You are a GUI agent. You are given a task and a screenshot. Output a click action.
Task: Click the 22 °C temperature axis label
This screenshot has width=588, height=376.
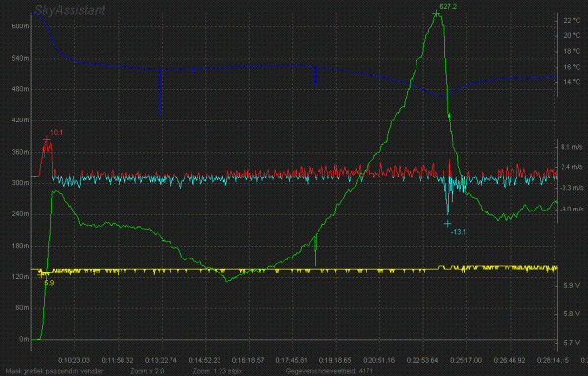coord(572,20)
